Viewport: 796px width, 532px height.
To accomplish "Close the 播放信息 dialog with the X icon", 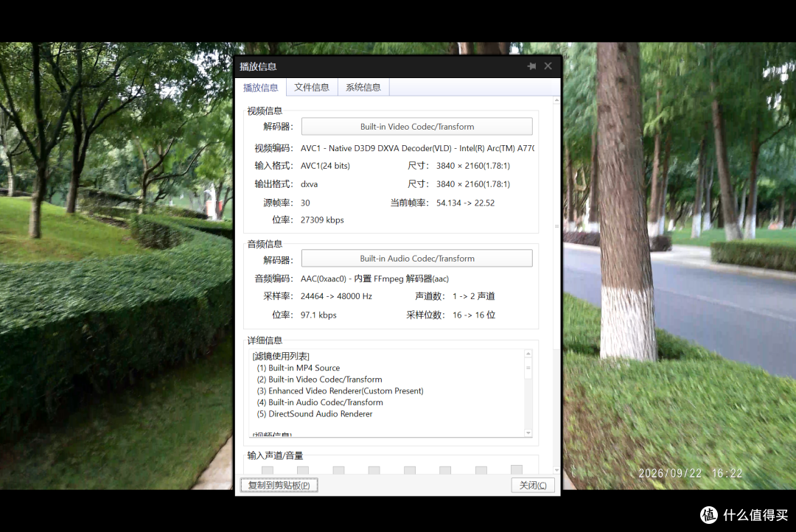I will [x=548, y=66].
